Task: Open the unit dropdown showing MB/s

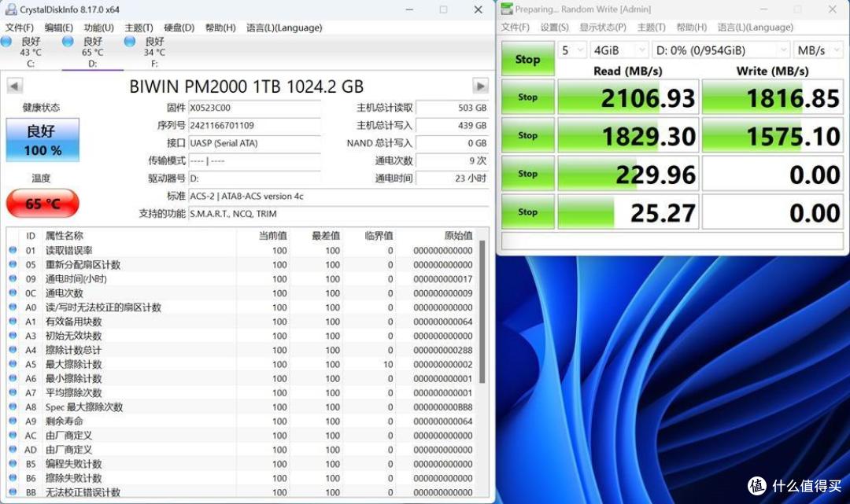Action: click(x=819, y=50)
